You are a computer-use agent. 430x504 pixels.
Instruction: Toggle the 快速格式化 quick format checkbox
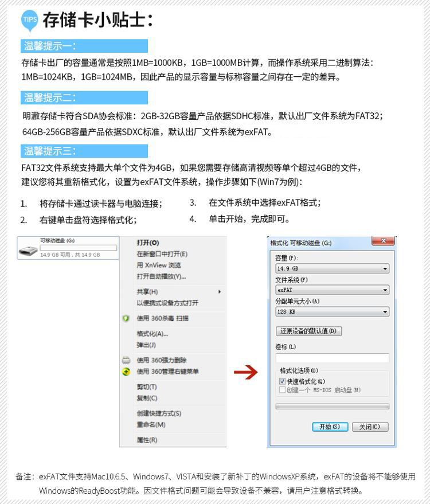click(282, 381)
